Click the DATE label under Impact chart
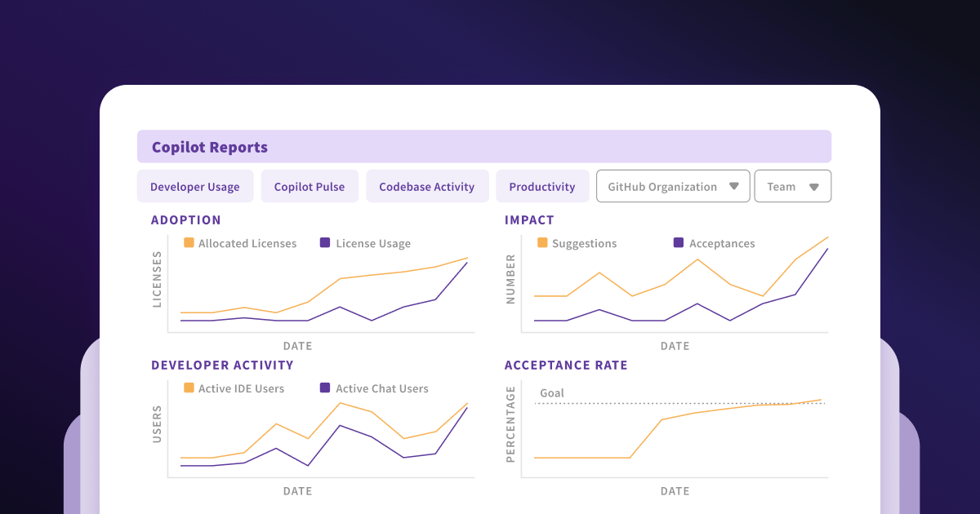Image resolution: width=980 pixels, height=514 pixels. 675,346
